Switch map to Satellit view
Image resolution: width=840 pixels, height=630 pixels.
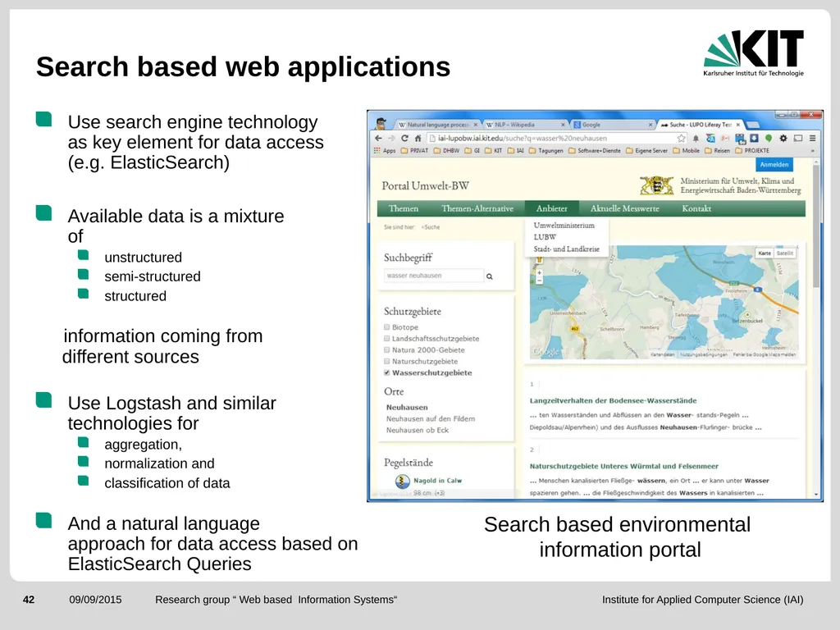785,253
